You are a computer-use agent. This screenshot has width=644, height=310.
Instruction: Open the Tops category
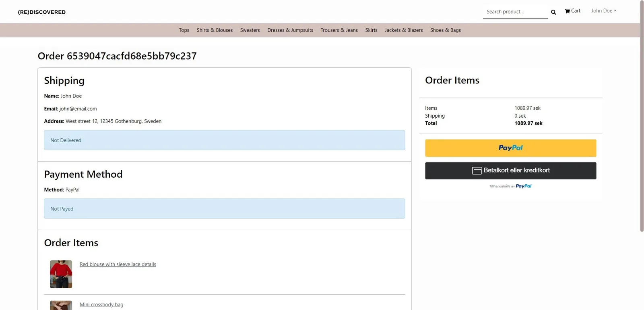[184, 30]
